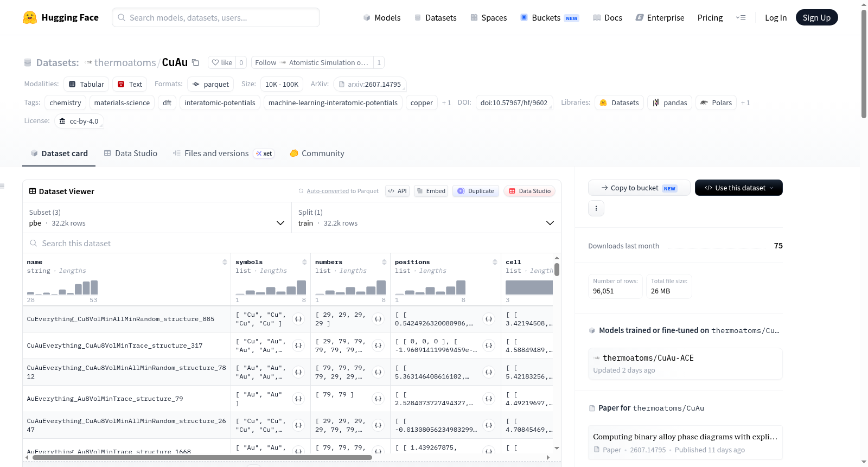Expand symbols cell in Au8VolMinTrace_structure_79 row
The width and height of the screenshot is (868, 467).
pyautogui.click(x=298, y=399)
